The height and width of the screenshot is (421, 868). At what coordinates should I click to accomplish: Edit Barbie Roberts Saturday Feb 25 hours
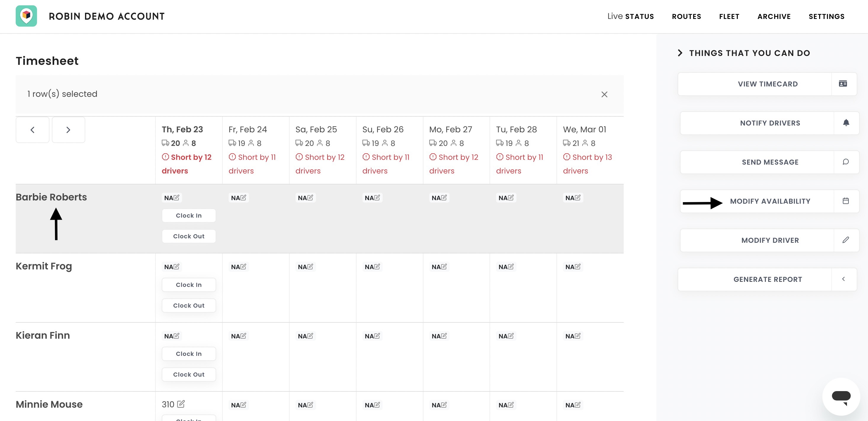click(310, 198)
